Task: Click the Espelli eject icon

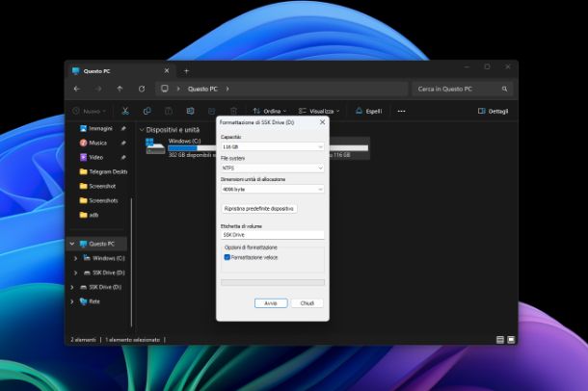Action: tap(369, 111)
